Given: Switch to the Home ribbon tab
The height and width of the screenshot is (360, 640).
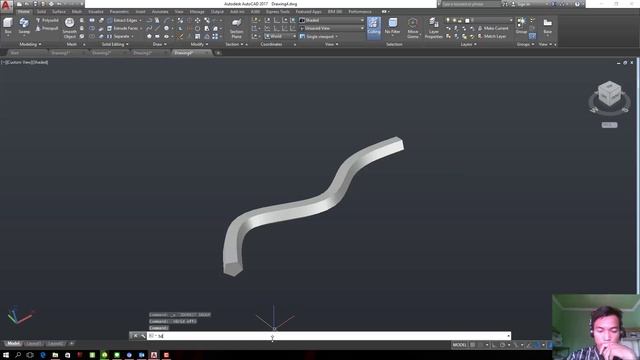Looking at the screenshot, I should [24, 12].
